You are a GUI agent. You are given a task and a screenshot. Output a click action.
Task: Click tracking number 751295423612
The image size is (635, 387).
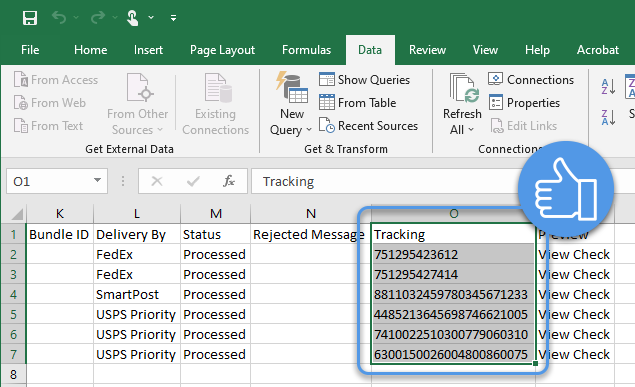click(x=453, y=254)
